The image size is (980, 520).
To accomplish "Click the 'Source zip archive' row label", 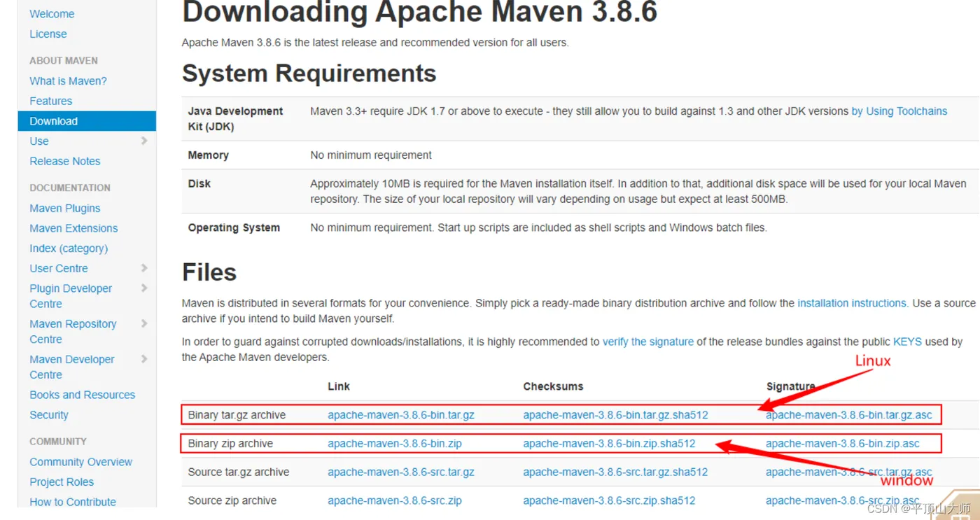I will [232, 501].
